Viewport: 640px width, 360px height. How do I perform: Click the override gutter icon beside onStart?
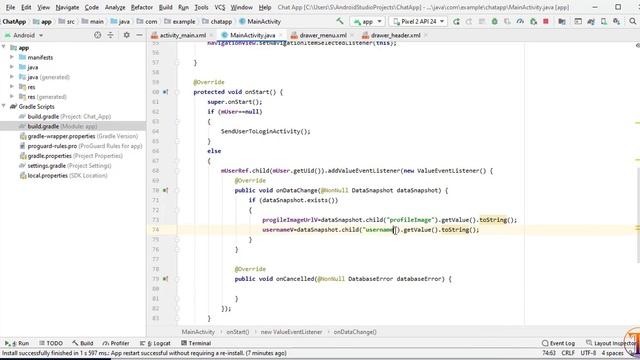[165, 92]
